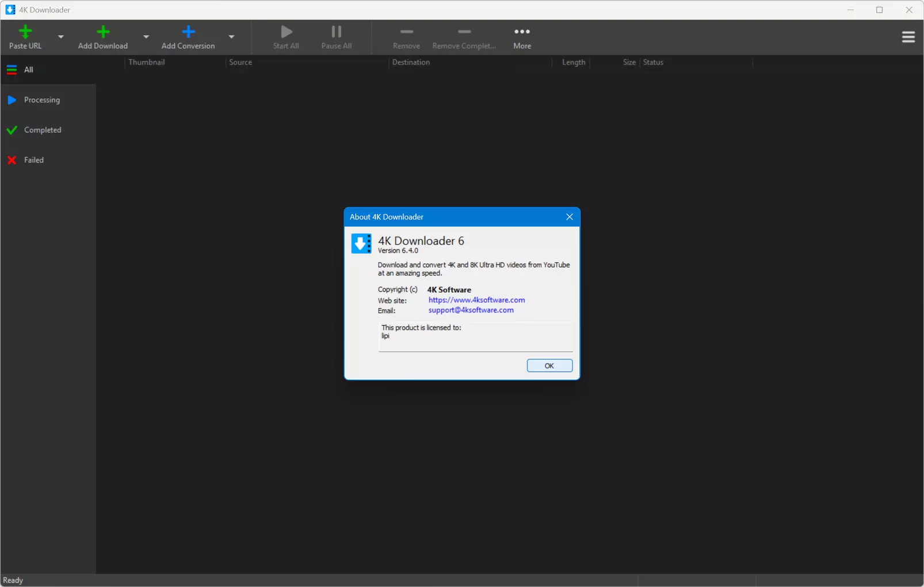This screenshot has height=587, width=924.
Task: Show Completed downloads in sidebar
Action: click(x=48, y=130)
